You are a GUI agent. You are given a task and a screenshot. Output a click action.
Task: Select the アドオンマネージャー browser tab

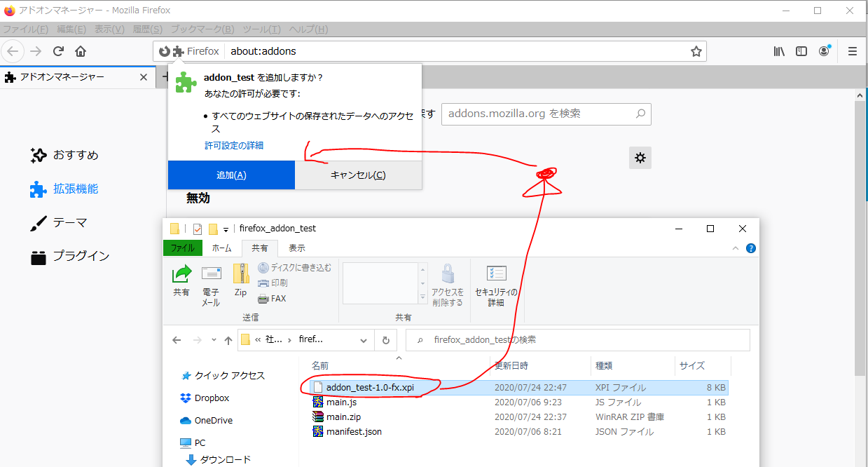pyautogui.click(x=78, y=77)
